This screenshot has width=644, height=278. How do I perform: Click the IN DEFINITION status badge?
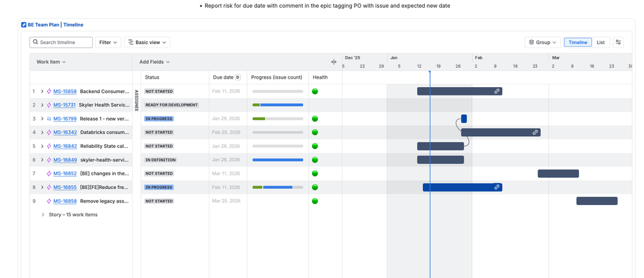(x=161, y=160)
